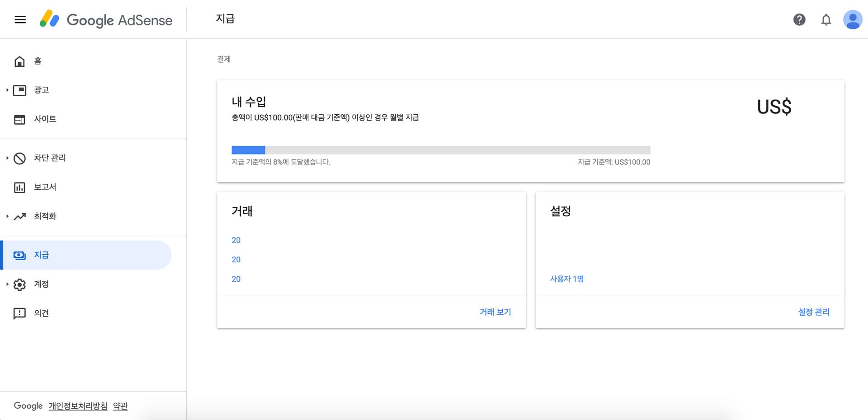Expand the 광고 menu arrow
The image size is (868, 420).
(x=7, y=90)
